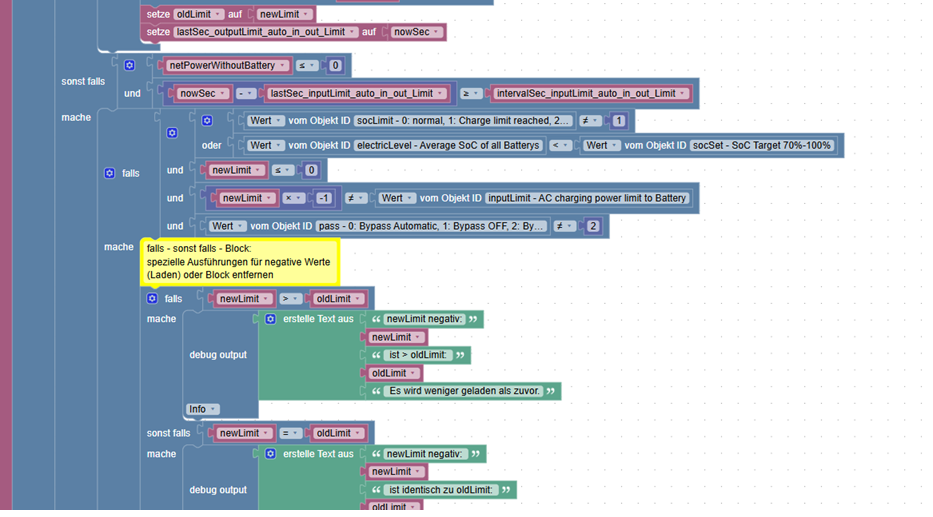Click the gear icon beside netPowerWithoutBattery condition
This screenshot has height=517, width=933.
(x=129, y=65)
